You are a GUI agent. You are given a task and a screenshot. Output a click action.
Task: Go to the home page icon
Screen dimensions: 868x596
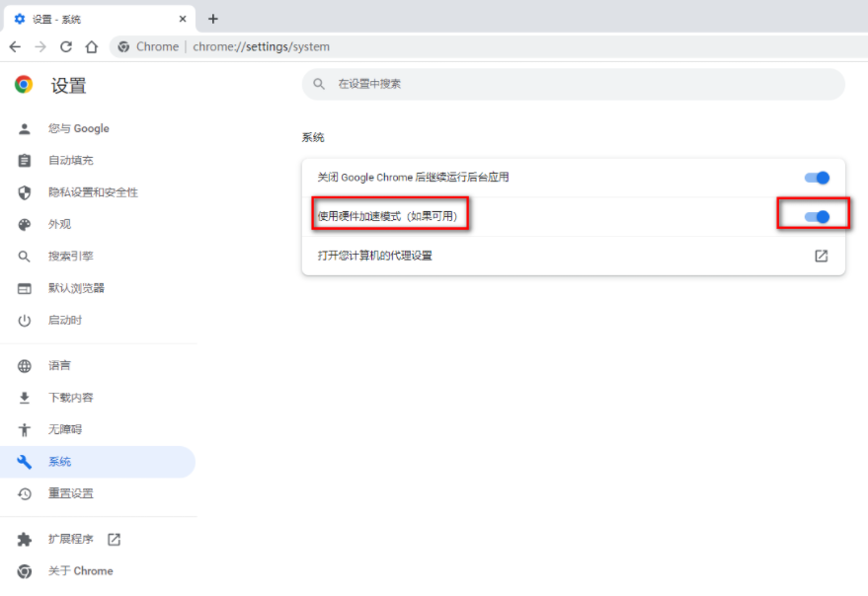pyautogui.click(x=92, y=47)
